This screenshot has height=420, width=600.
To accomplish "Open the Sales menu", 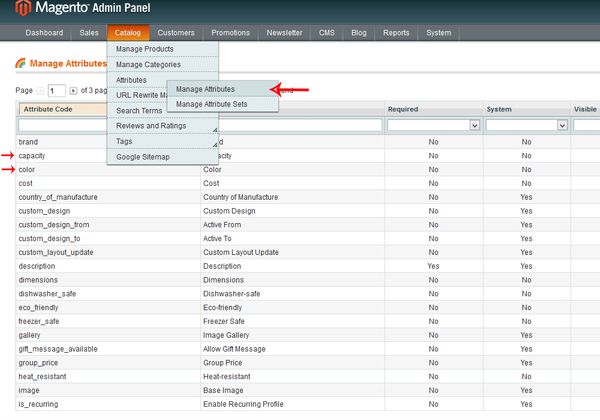I will coord(89,33).
